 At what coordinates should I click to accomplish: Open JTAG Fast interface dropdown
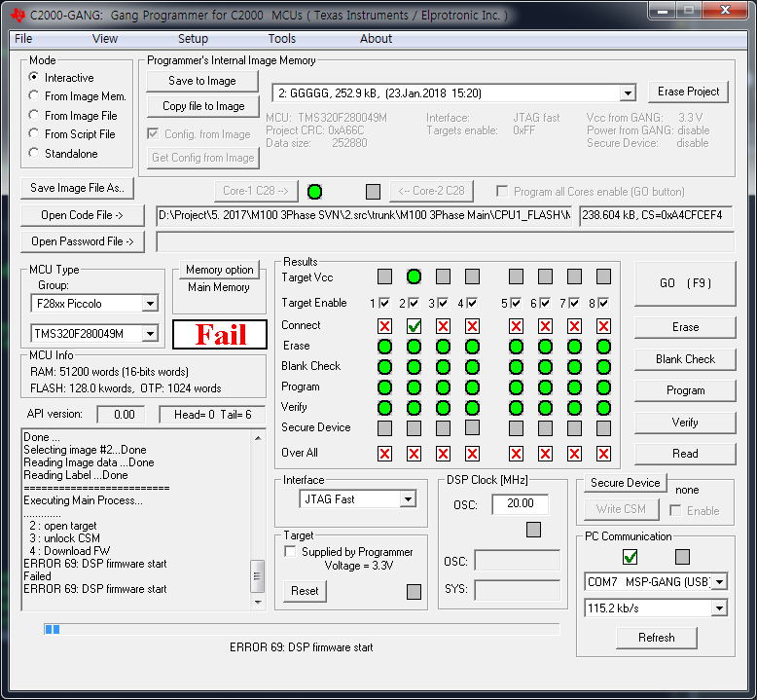[x=408, y=499]
